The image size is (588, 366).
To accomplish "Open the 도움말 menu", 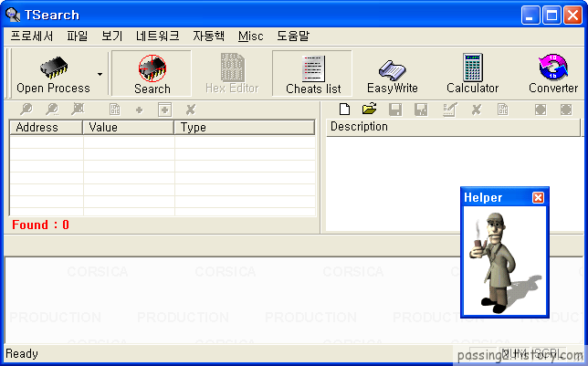I will pos(293,36).
